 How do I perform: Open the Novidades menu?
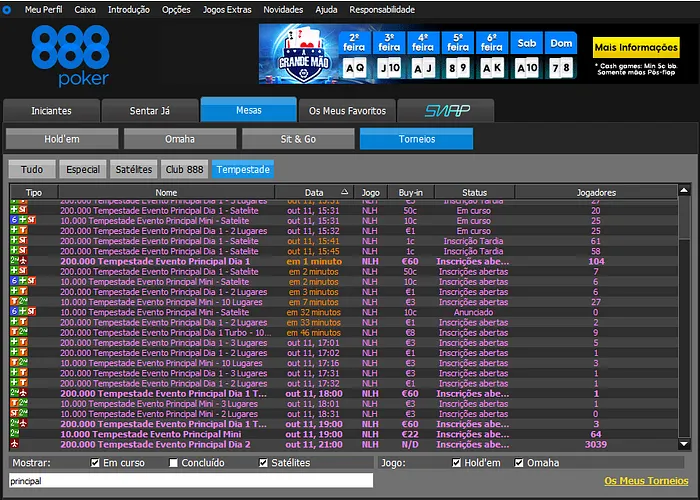pos(283,9)
